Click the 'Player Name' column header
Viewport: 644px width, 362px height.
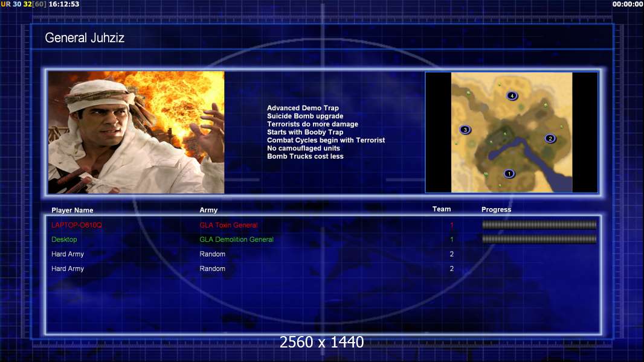tap(72, 210)
